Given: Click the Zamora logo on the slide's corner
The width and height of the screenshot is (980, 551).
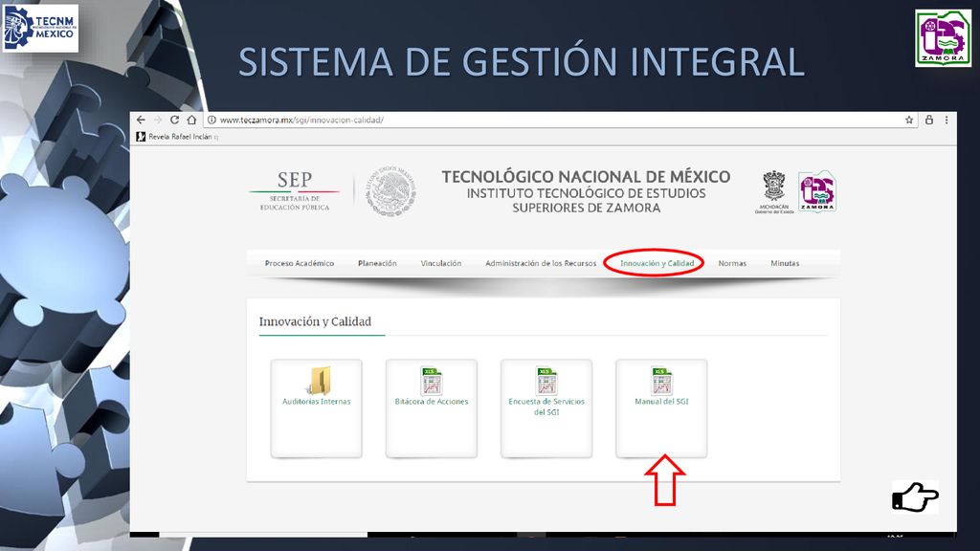Looking at the screenshot, I should [943, 37].
